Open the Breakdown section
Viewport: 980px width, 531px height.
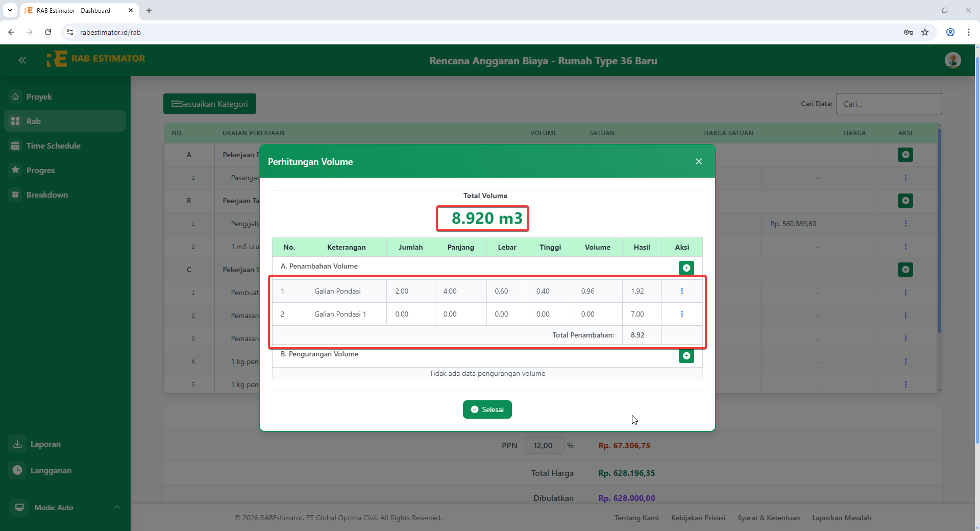[47, 195]
